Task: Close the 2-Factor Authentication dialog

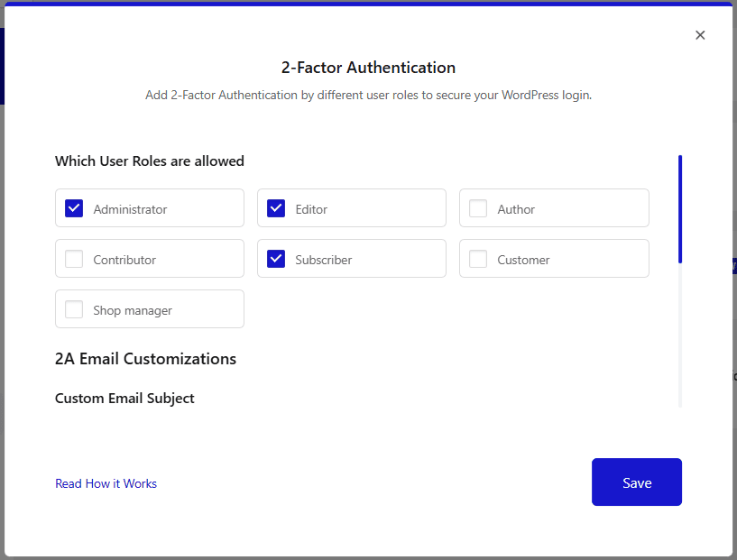Action: click(x=700, y=35)
